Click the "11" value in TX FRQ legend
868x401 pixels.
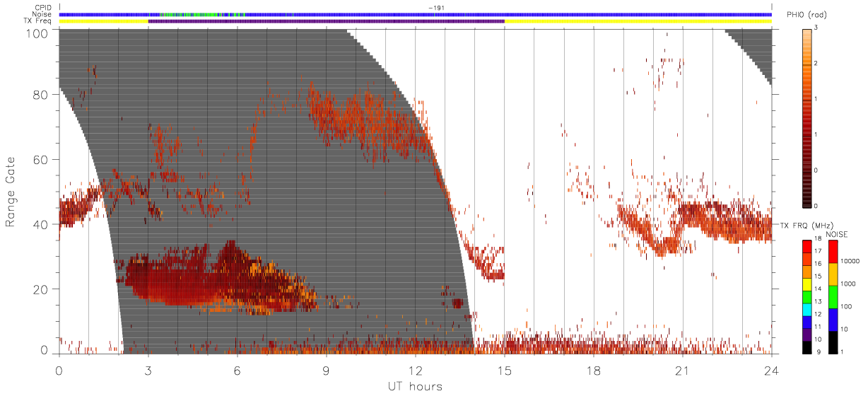819,327
